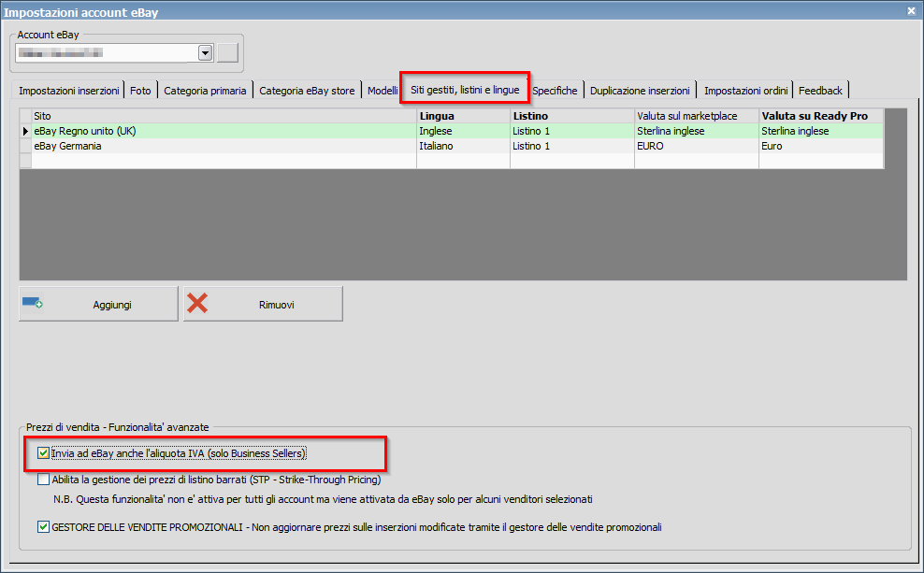Viewport: 924px width, 573px height.
Task: Open the Account eBay dropdown arrow
Action: click(x=205, y=53)
